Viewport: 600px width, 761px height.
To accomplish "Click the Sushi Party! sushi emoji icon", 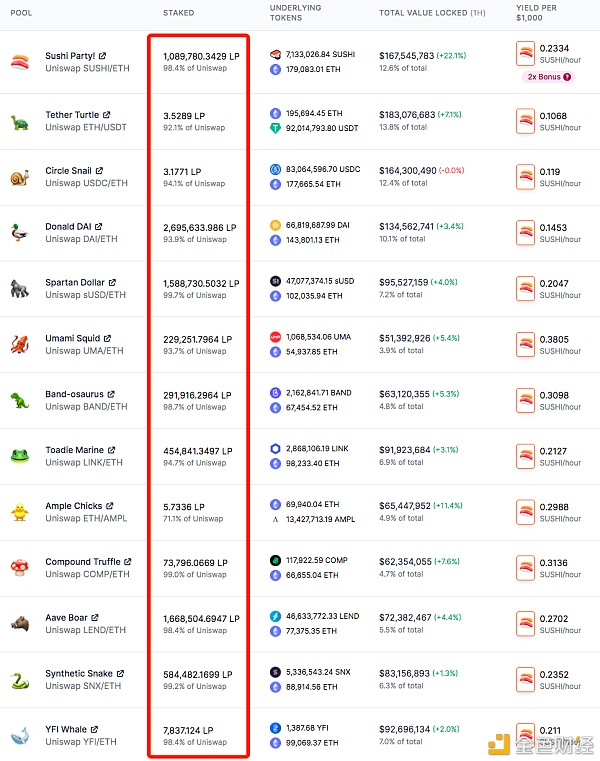I will click(19, 62).
